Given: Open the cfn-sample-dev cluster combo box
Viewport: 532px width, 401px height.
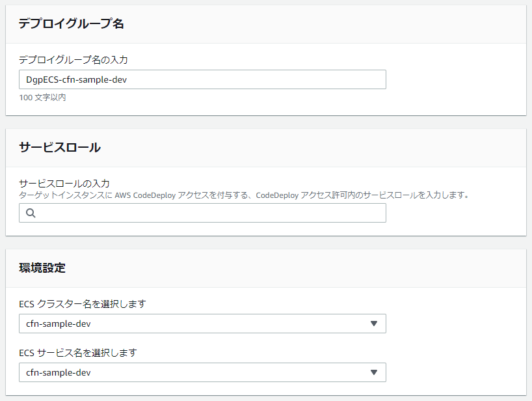Looking at the screenshot, I should click(x=202, y=324).
